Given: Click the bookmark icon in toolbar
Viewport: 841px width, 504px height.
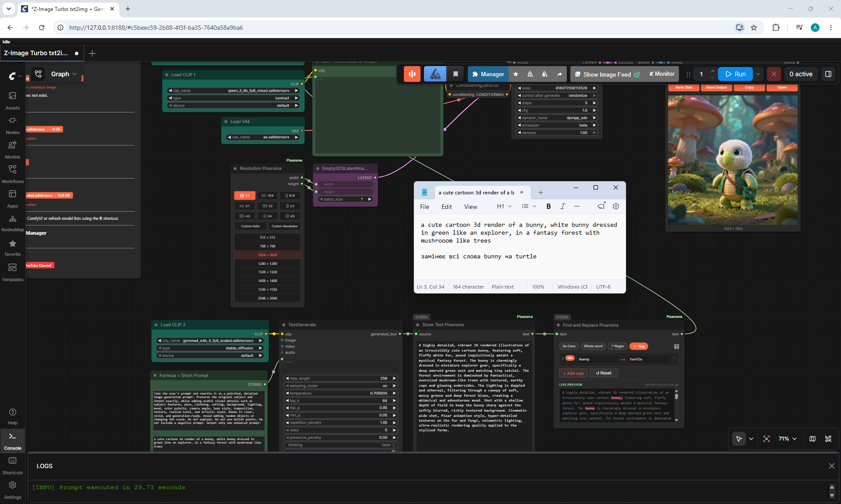Looking at the screenshot, I should [456, 74].
